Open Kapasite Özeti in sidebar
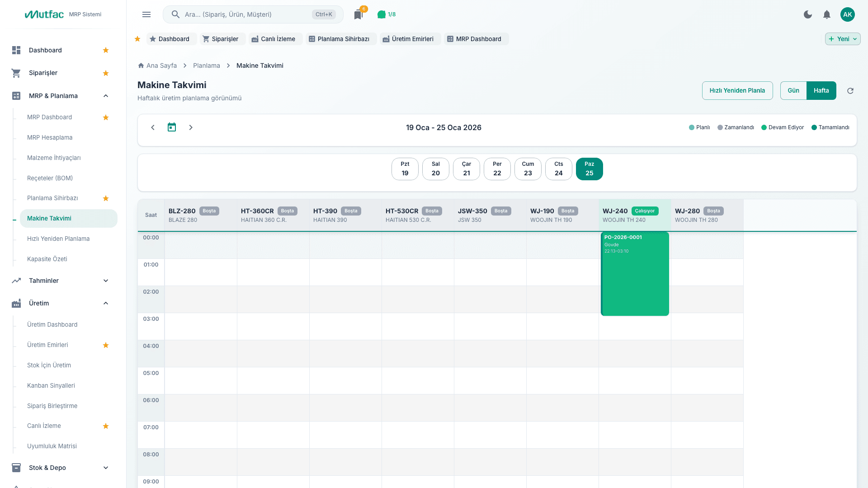 tap(47, 259)
